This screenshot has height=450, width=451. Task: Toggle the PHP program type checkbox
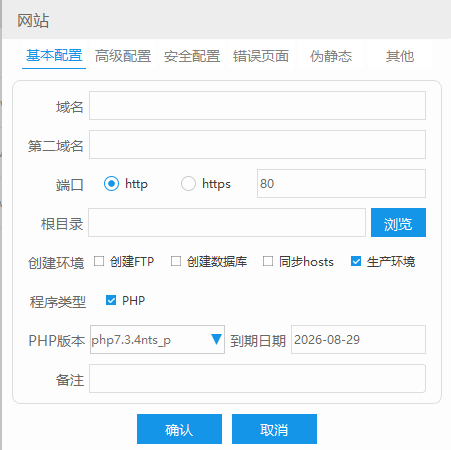tap(111, 300)
